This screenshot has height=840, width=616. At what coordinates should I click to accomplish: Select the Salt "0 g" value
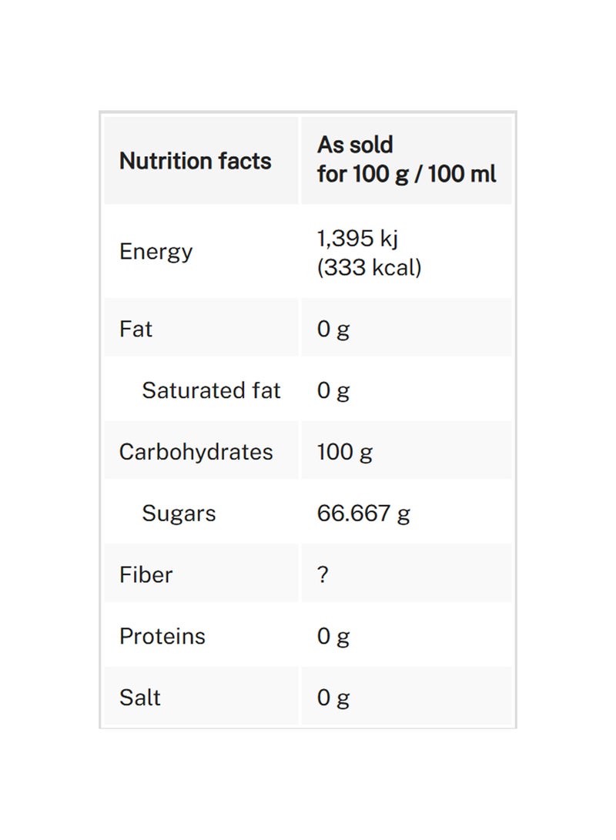333,698
